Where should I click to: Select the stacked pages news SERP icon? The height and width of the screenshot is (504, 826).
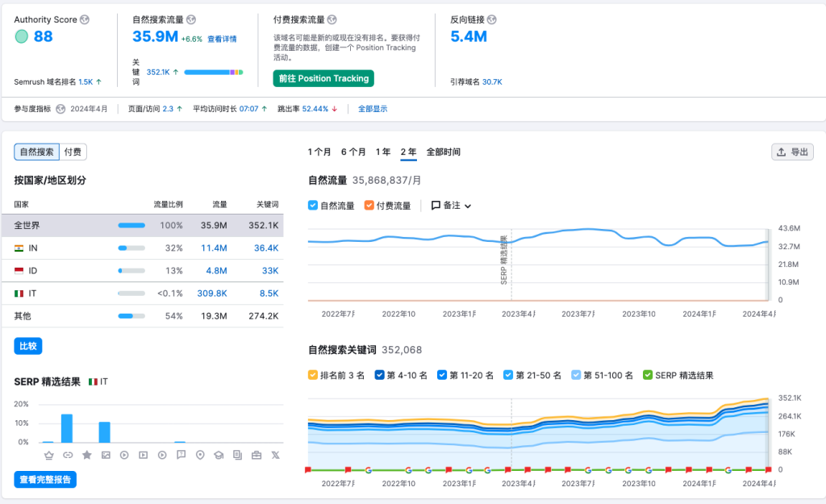click(238, 455)
